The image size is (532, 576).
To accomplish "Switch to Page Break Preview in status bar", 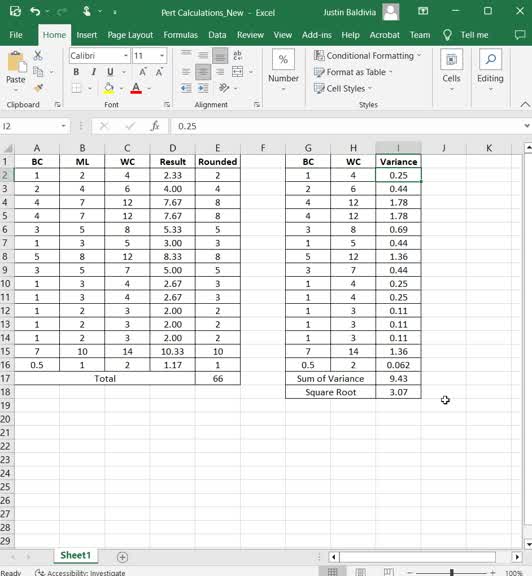I will [389, 572].
